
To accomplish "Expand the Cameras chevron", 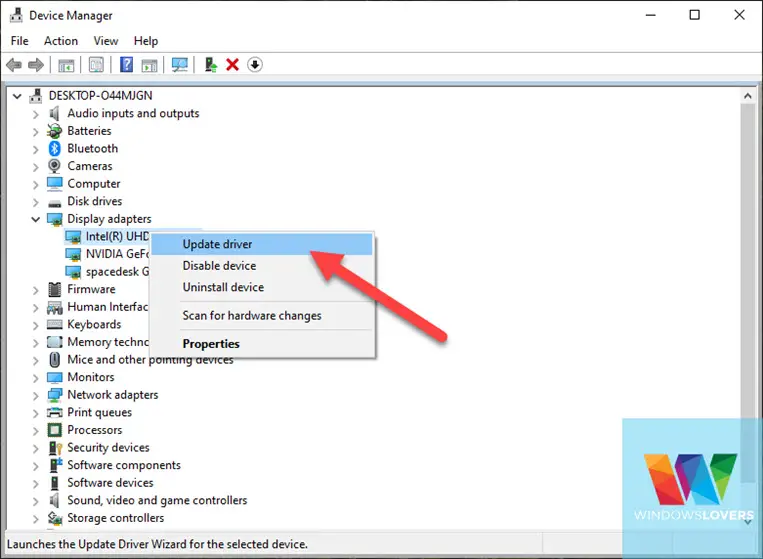I will (x=35, y=167).
